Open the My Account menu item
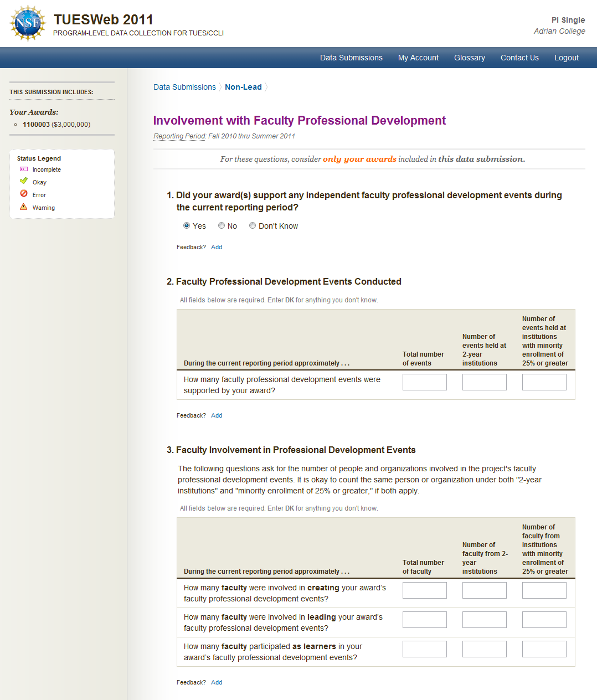The image size is (597, 700). point(418,58)
